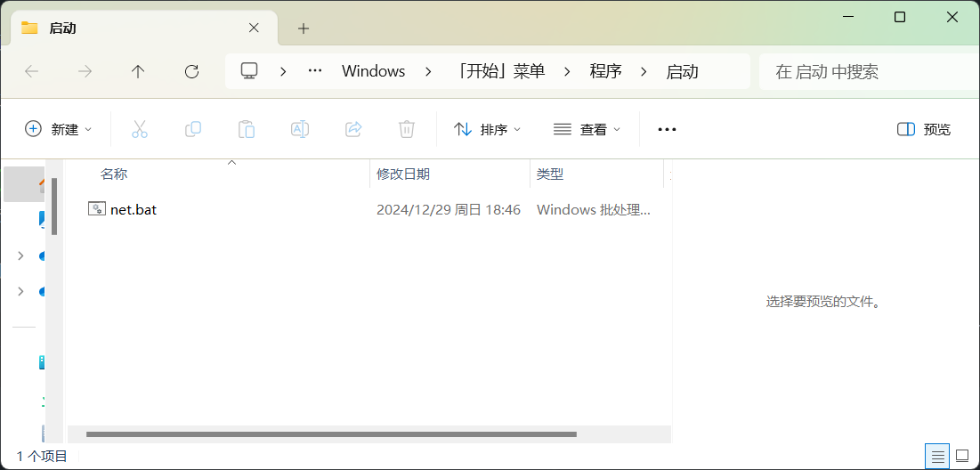980x470 pixels.
Task: Add a new tab with plus button
Action: pos(304,28)
